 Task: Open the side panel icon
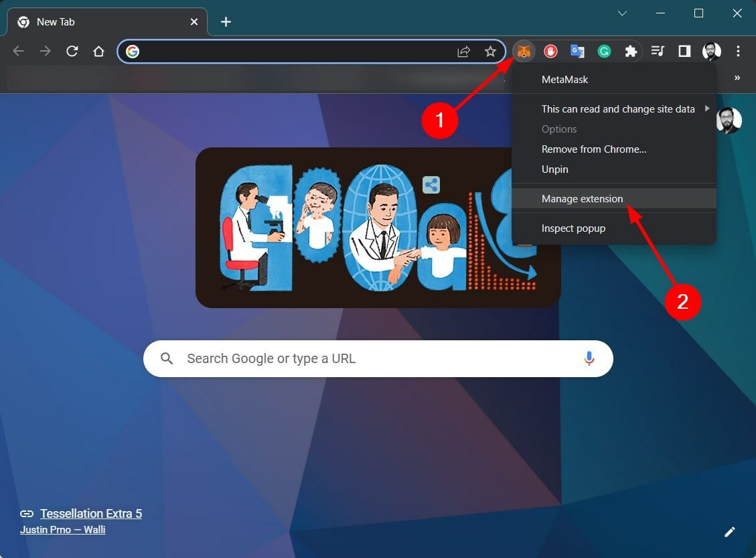click(684, 51)
